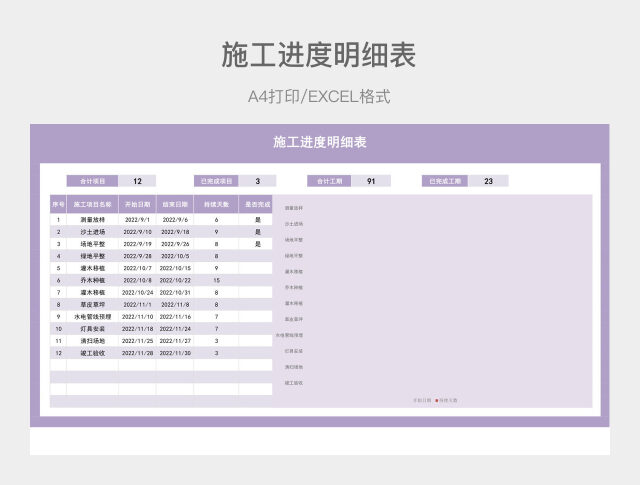
Task: Select the end date cell 2022/11/30
Action: [175, 352]
